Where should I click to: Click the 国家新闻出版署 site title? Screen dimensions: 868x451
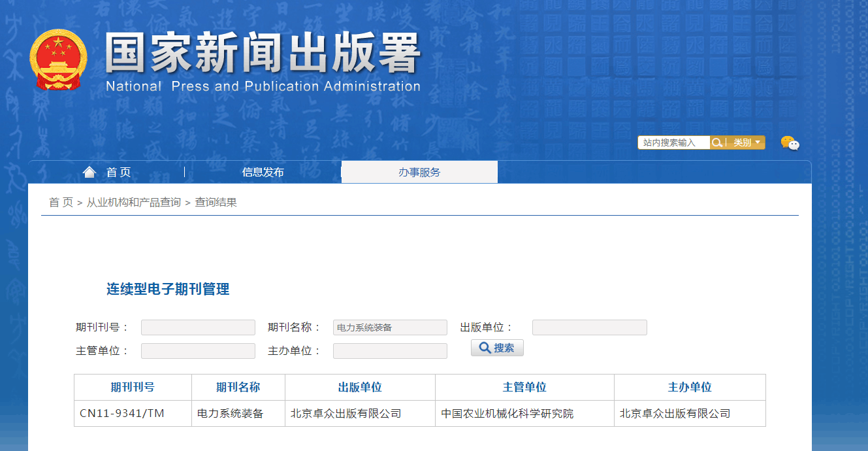(263, 54)
